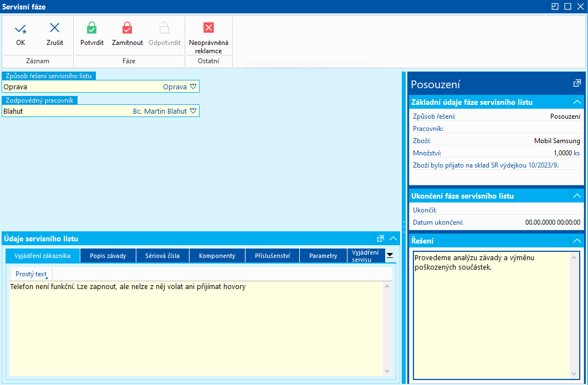
Task: Open Zodpovědný pracovník dropdown
Action: (193, 111)
